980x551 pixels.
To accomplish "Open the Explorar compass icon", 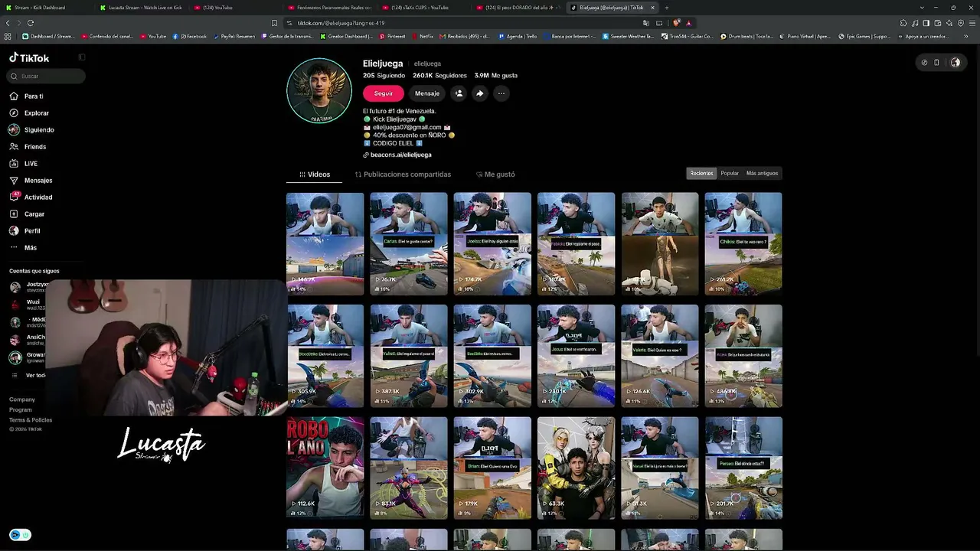I will (x=14, y=113).
